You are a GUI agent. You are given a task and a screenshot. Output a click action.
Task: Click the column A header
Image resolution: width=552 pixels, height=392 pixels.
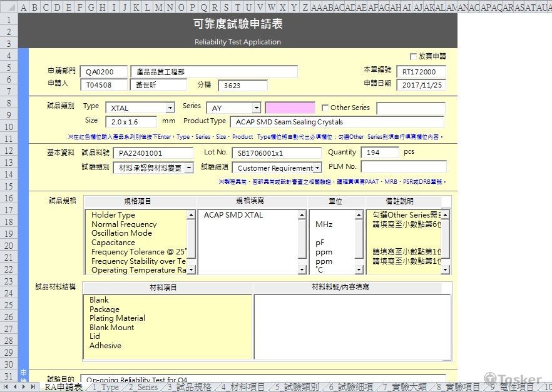[24, 6]
